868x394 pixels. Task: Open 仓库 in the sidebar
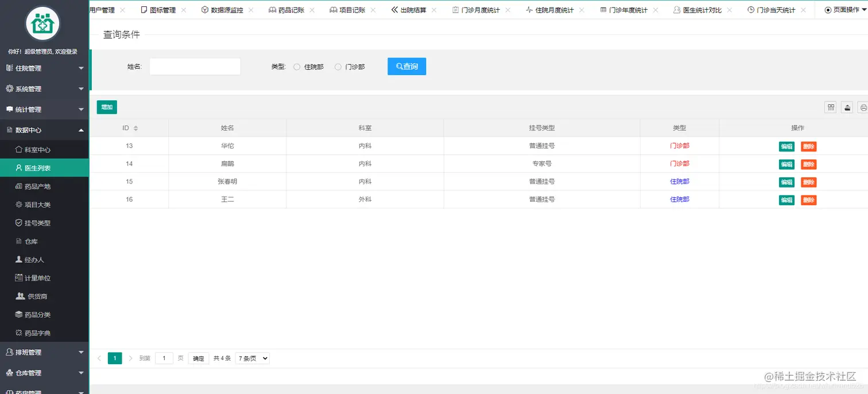44,241
